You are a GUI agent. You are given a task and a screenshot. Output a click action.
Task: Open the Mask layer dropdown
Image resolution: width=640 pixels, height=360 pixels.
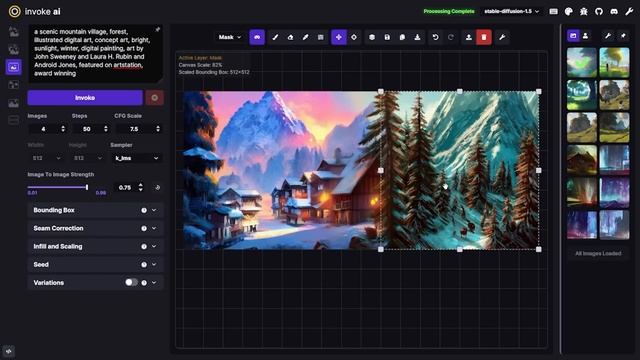(230, 37)
